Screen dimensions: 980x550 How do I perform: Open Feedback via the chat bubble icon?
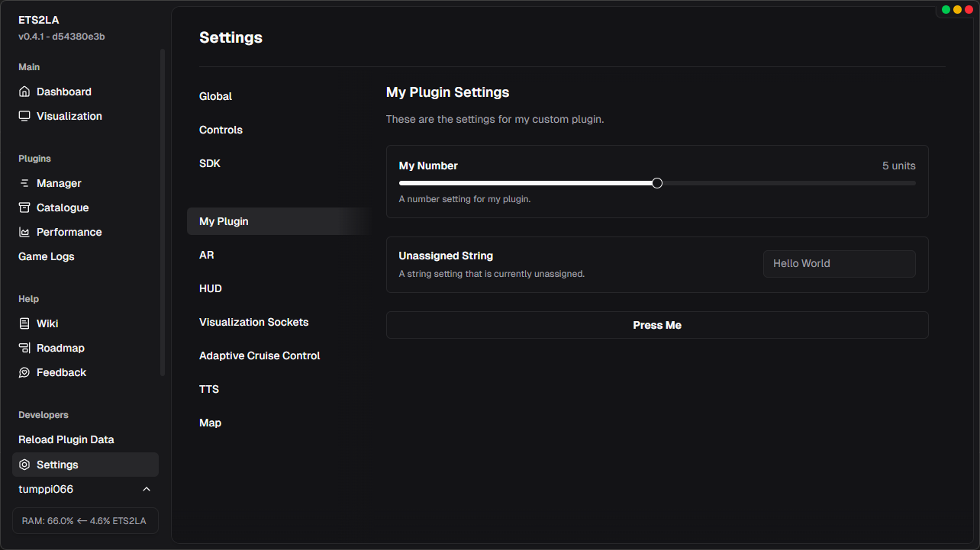click(x=25, y=371)
